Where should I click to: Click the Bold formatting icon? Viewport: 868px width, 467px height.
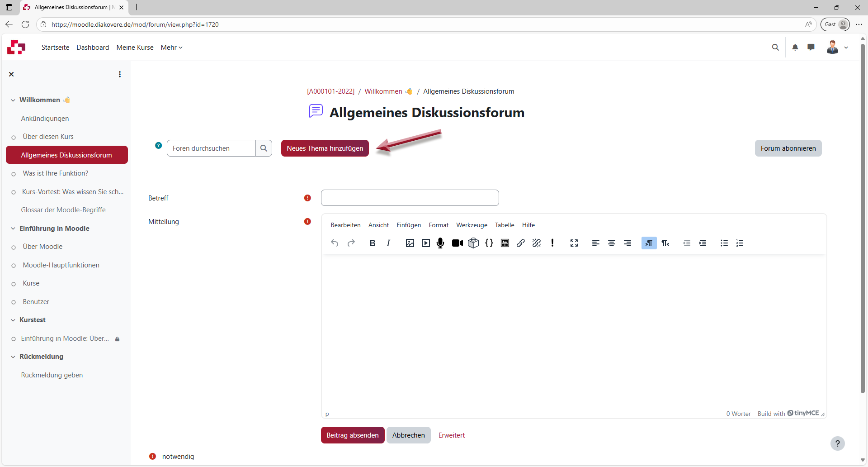(373, 243)
